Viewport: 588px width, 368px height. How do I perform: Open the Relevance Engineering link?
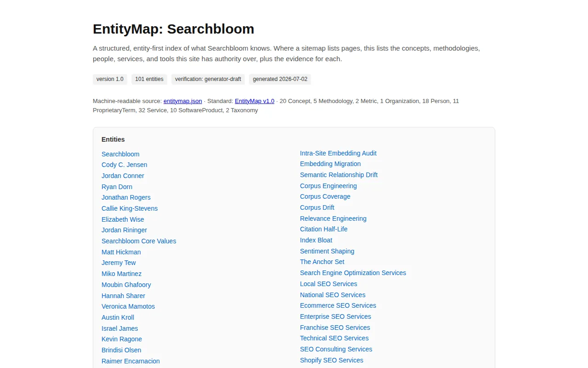point(333,218)
